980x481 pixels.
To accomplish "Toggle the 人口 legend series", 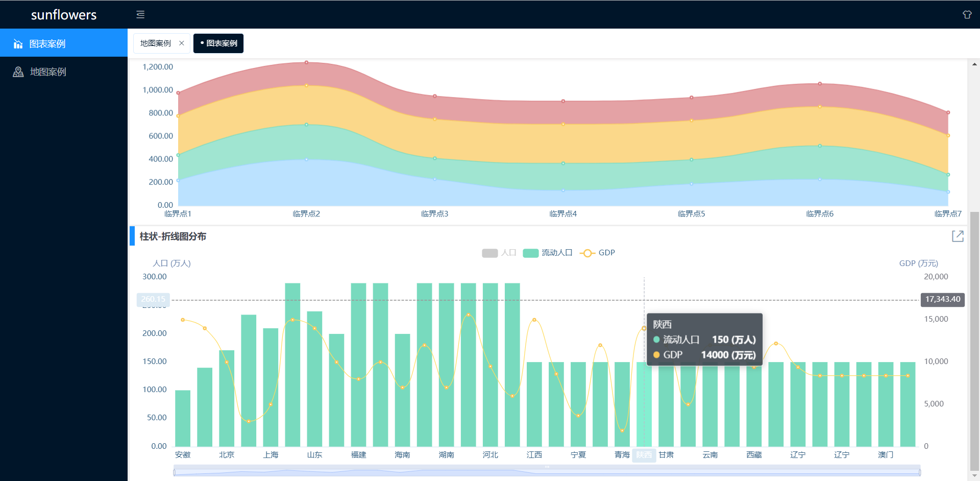I will click(499, 253).
